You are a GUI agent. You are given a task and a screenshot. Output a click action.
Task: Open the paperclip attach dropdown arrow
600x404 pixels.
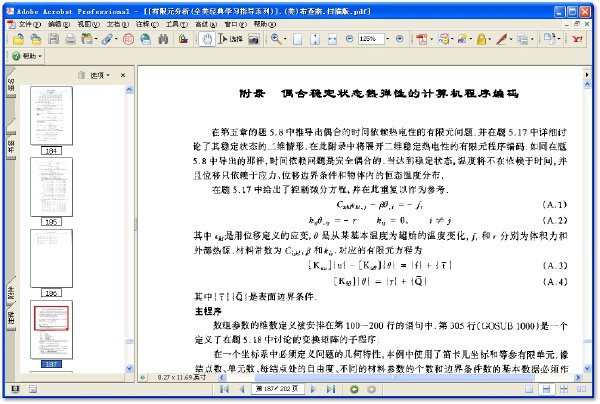click(x=116, y=39)
